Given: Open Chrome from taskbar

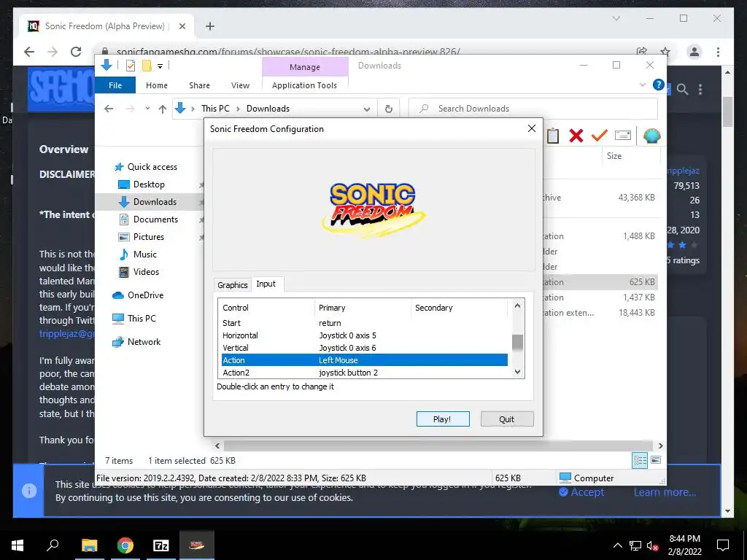Looking at the screenshot, I should coord(125,545).
